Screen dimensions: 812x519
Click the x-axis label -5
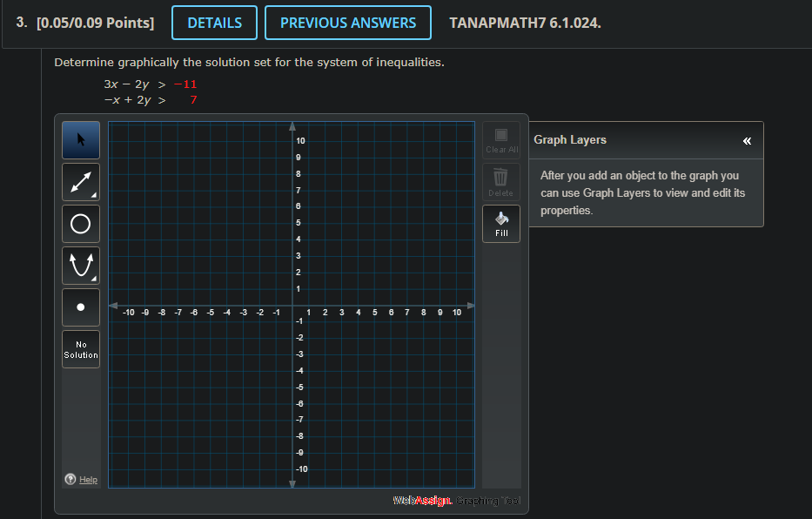[x=211, y=313]
